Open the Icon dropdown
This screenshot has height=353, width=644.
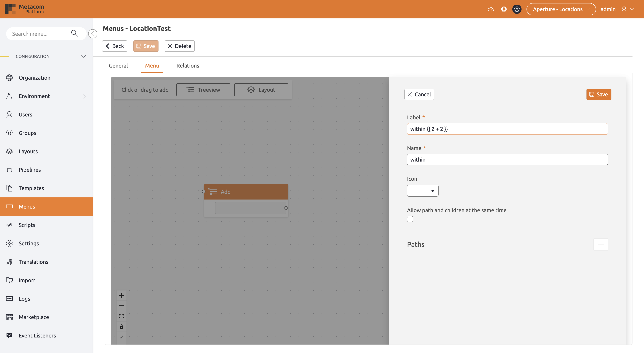(x=422, y=191)
